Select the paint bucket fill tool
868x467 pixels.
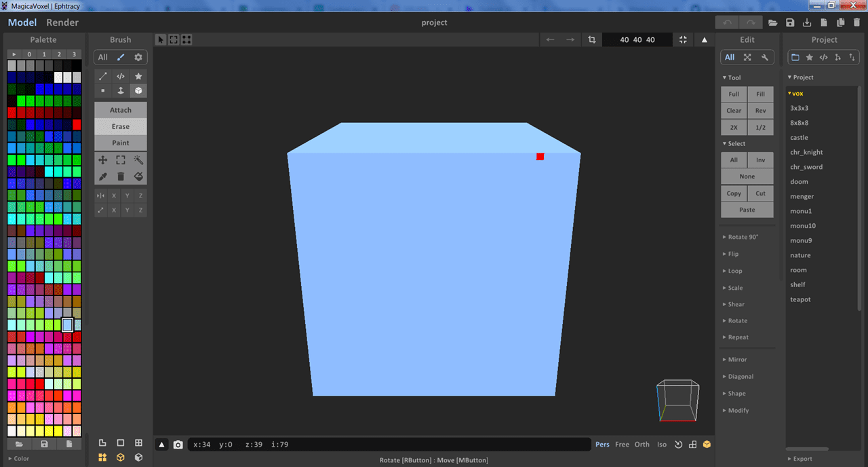click(x=138, y=176)
